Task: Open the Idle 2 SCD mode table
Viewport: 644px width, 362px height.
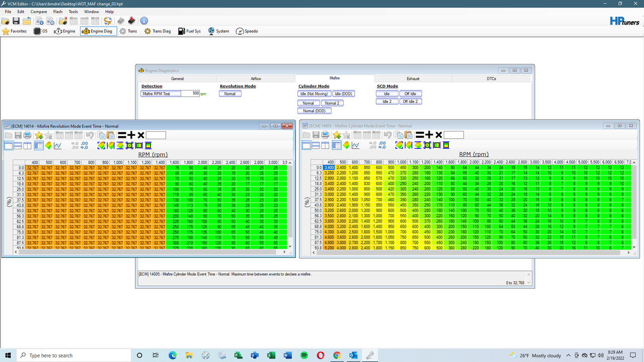Action: [387, 102]
